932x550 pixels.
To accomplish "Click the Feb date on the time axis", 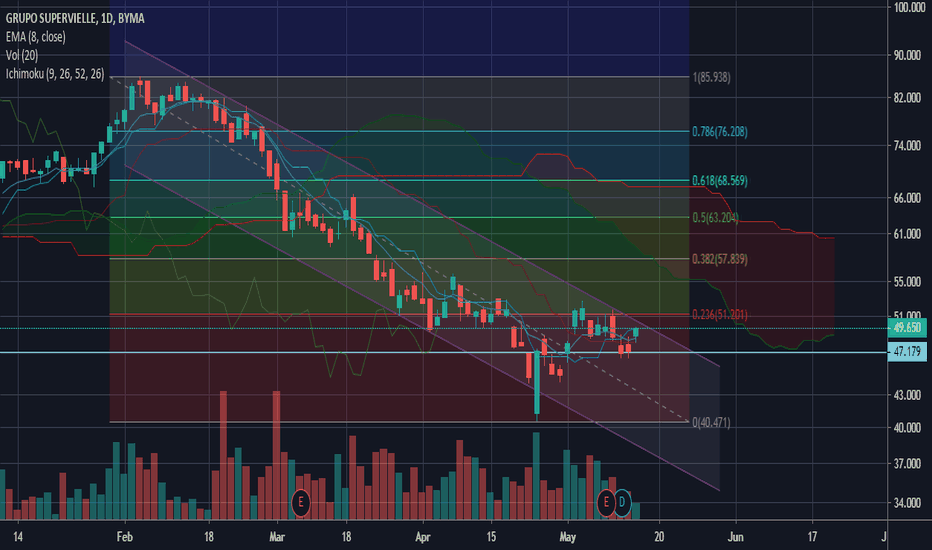I will click(x=124, y=537).
